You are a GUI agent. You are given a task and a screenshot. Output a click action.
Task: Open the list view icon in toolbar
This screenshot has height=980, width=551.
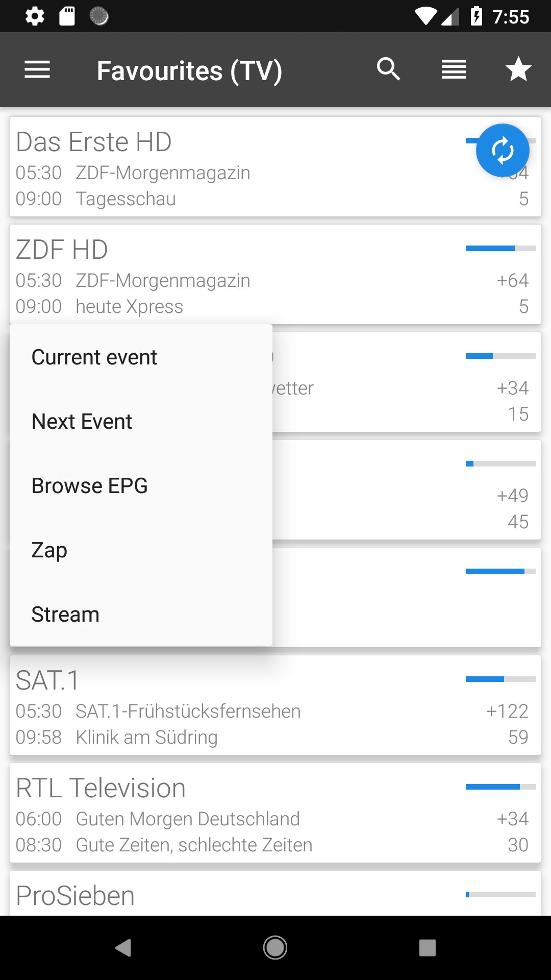[x=454, y=69]
